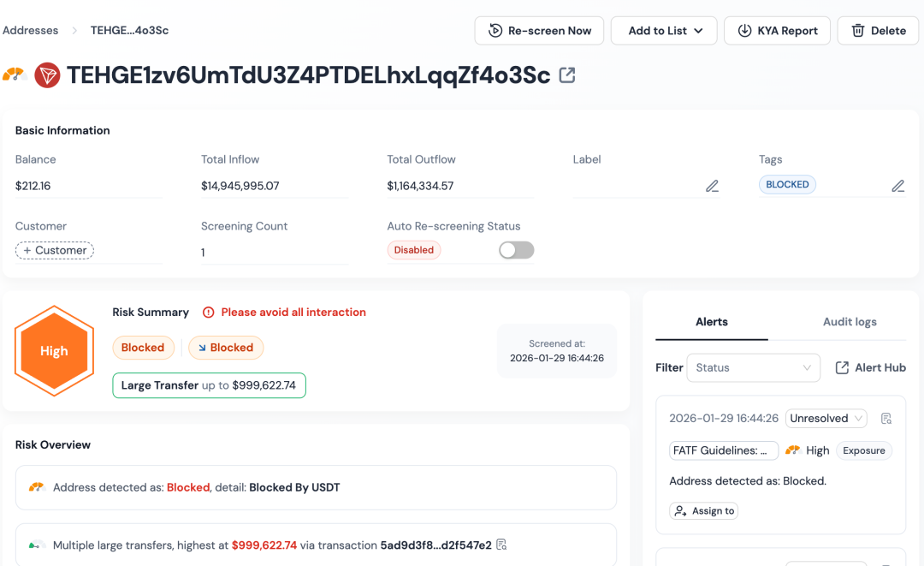
Task: Open the Alert Hub
Action: 870,367
